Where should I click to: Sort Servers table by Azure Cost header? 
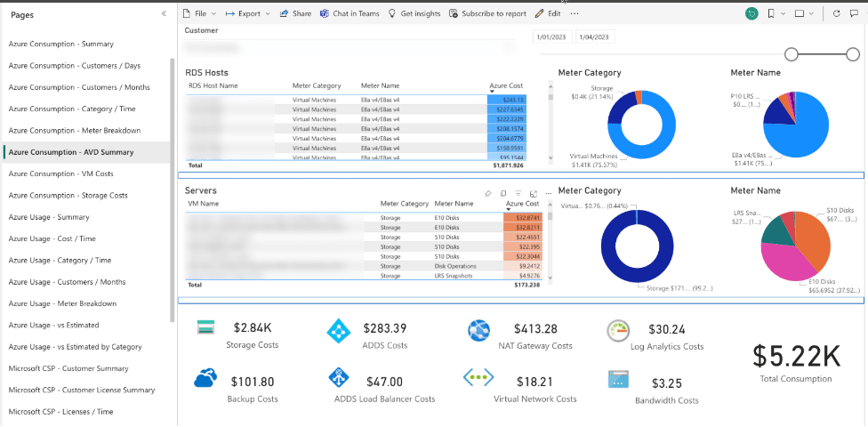pyautogui.click(x=522, y=204)
